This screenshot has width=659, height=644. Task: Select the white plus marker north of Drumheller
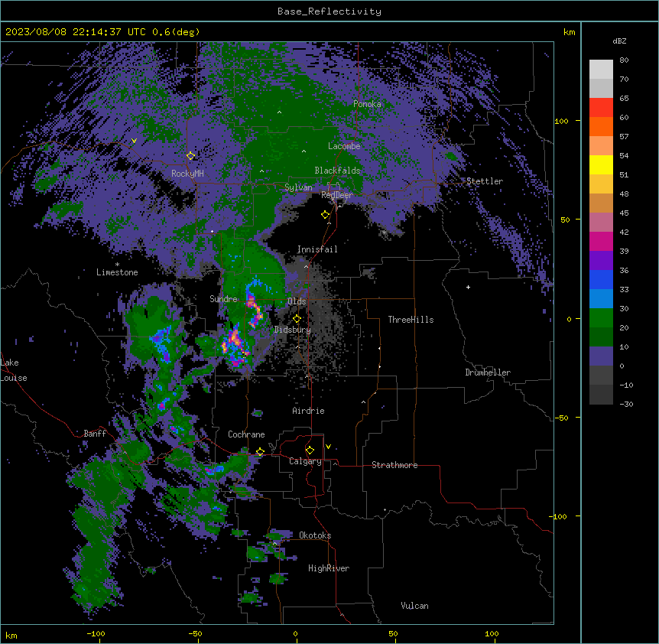[x=468, y=287]
